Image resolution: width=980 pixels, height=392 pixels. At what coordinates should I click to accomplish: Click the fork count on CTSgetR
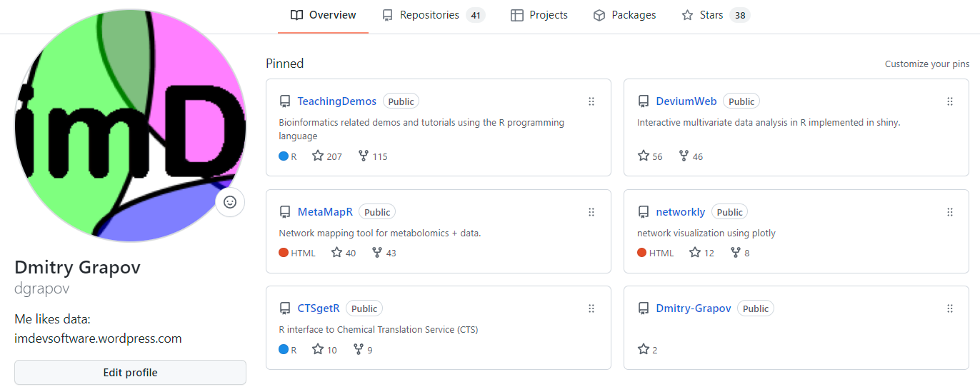click(x=363, y=350)
